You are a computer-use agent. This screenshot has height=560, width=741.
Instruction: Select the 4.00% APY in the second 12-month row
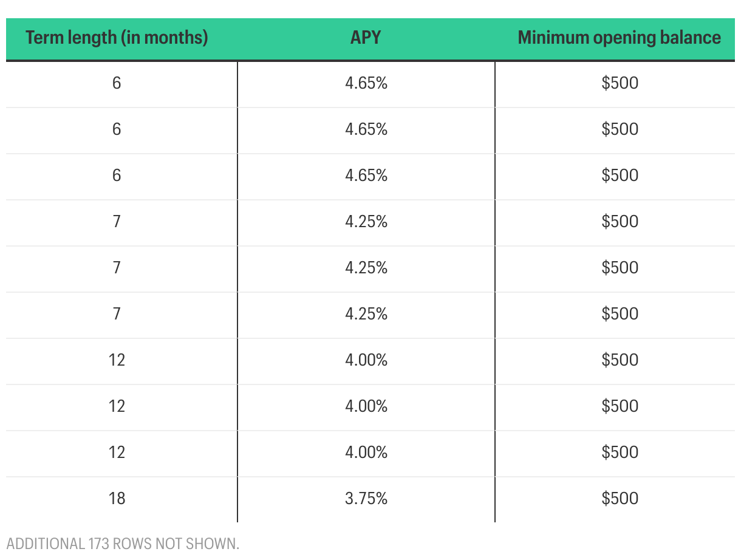click(366, 406)
